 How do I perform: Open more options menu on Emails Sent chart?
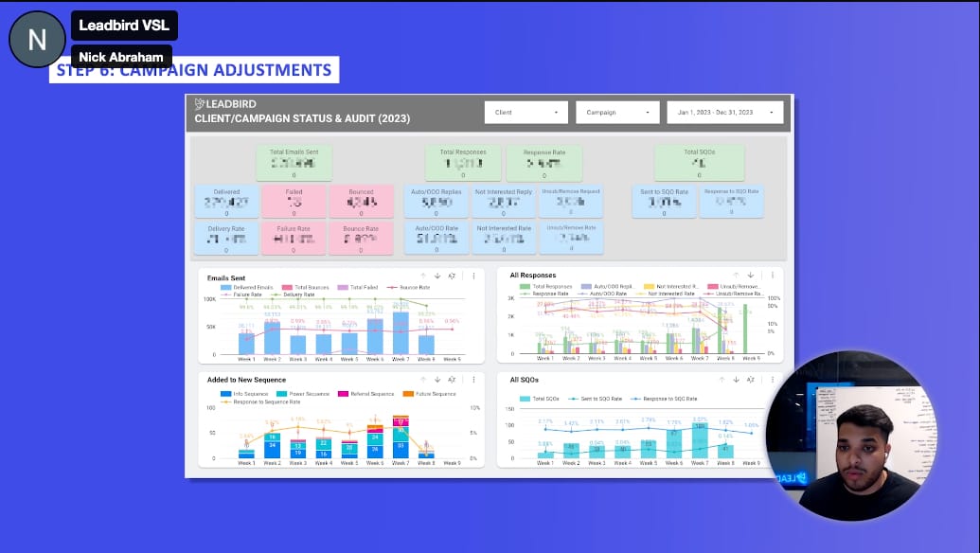click(x=473, y=276)
